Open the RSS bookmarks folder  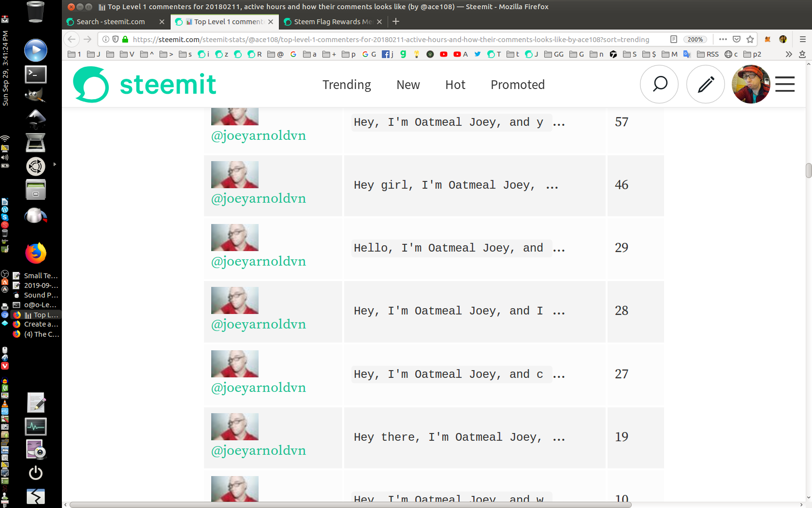pyautogui.click(x=708, y=54)
